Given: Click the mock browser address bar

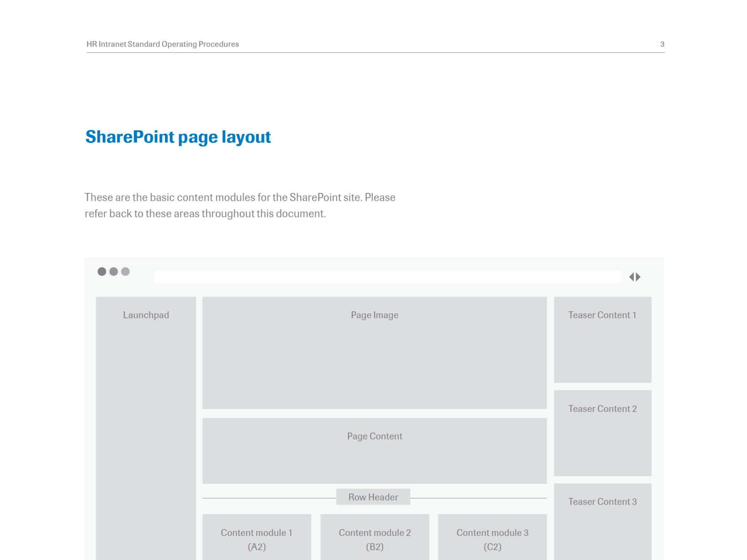Looking at the screenshot, I should 387,277.
